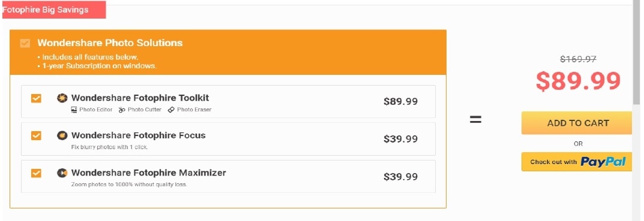Click the $89.99 discounted total price
Image resolution: width=644 pixels, height=221 pixels.
[x=579, y=81]
